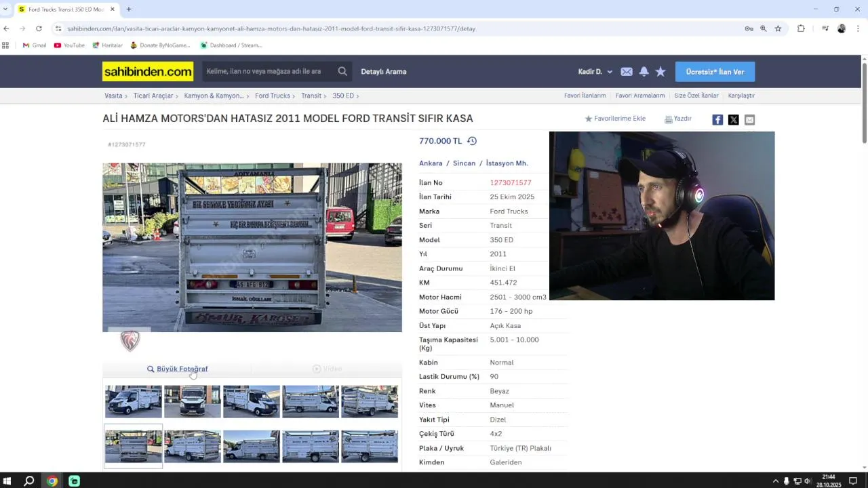This screenshot has height=488, width=868.
Task: Close the Ford Trucks Transit tab
Action: point(113,9)
